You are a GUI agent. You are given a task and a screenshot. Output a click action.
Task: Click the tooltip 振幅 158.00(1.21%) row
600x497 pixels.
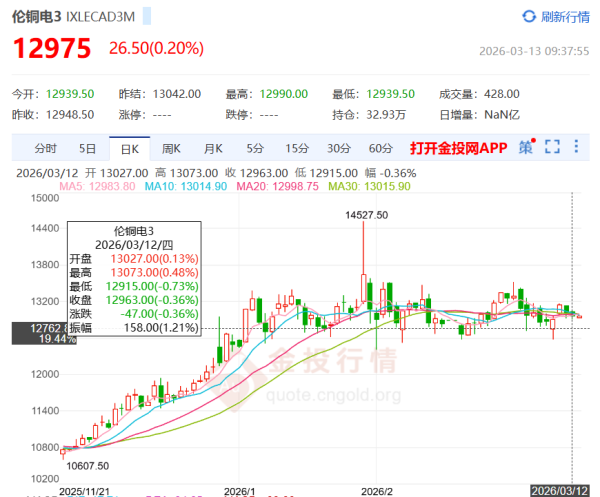pos(134,328)
